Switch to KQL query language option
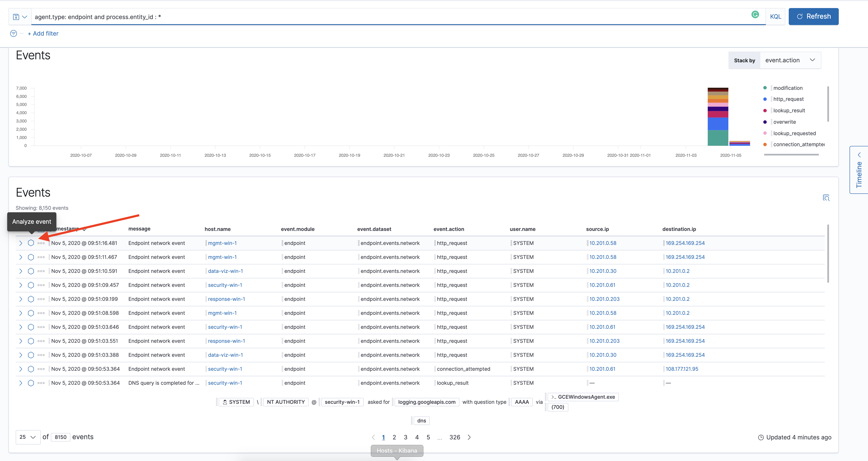The image size is (868, 461). click(x=776, y=16)
